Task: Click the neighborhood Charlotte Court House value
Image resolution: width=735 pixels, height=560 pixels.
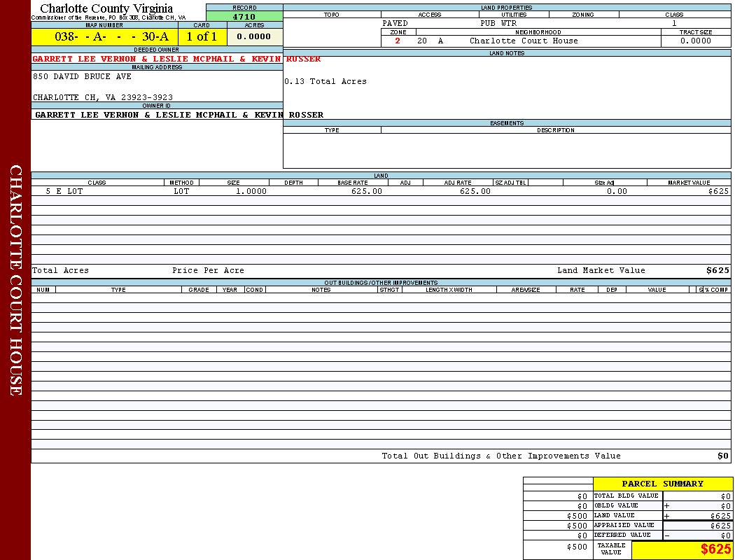Action: click(x=524, y=41)
